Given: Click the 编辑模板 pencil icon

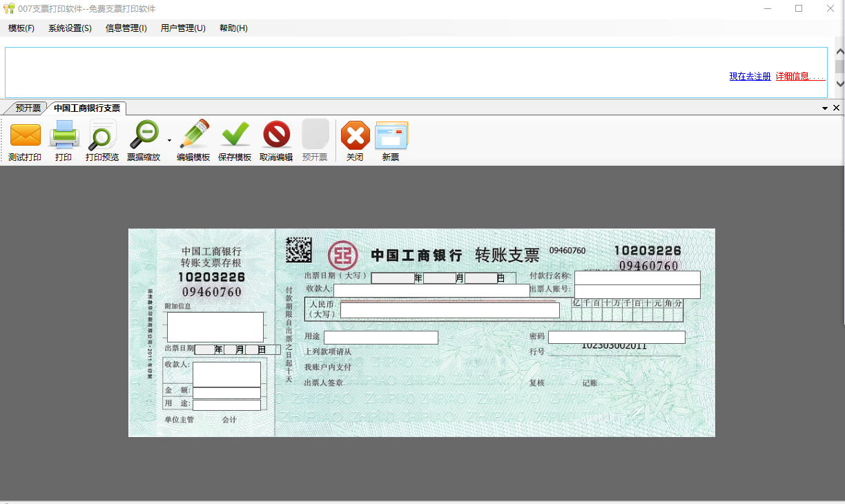Looking at the screenshot, I should pyautogui.click(x=193, y=135).
